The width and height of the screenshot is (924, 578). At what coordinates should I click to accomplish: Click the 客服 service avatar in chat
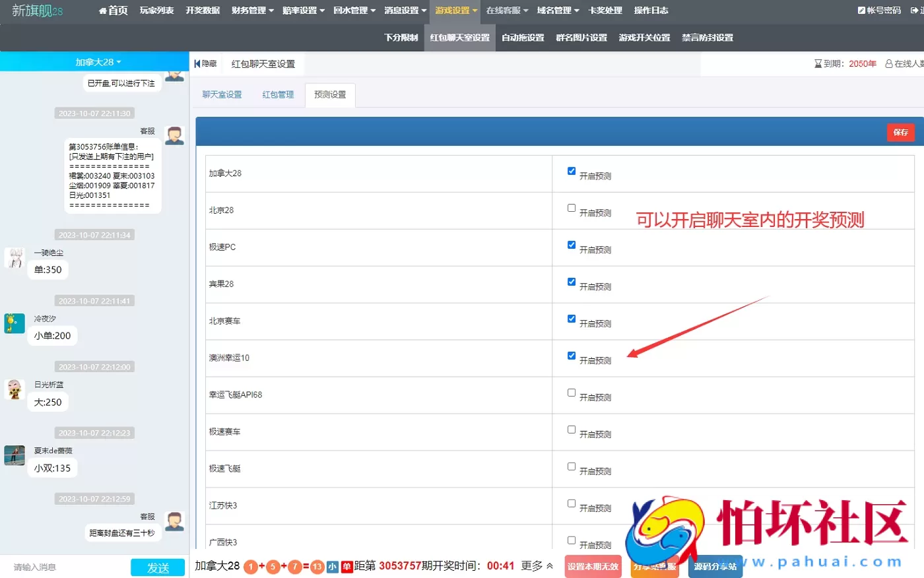[x=174, y=136]
